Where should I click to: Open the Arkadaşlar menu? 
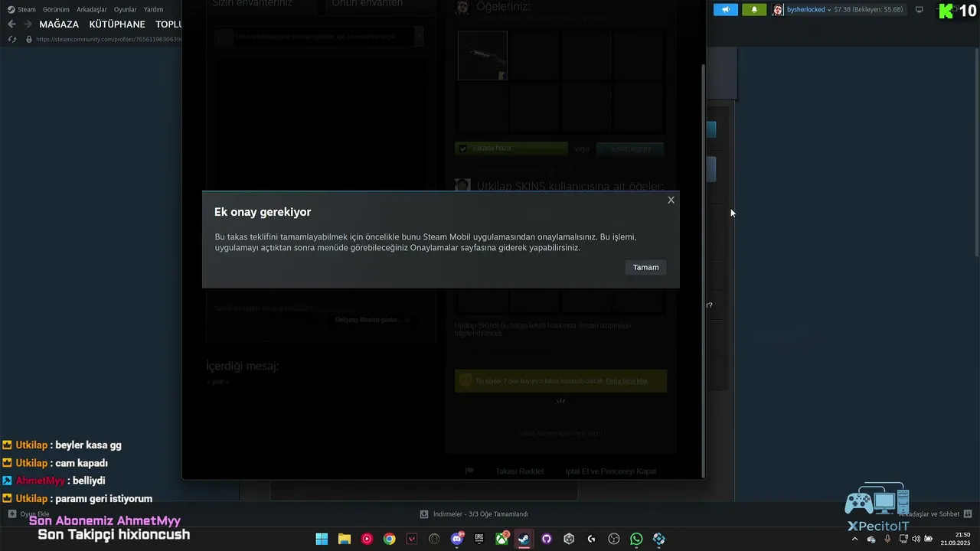[x=92, y=10]
